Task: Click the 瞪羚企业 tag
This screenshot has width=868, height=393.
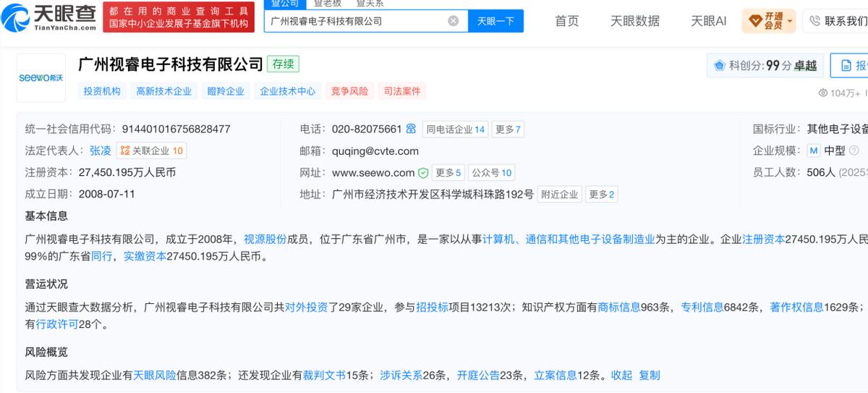Action: (x=226, y=91)
